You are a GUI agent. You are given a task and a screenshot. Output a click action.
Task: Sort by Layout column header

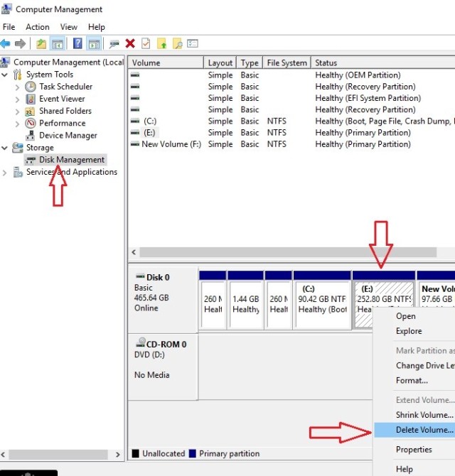[x=220, y=63]
